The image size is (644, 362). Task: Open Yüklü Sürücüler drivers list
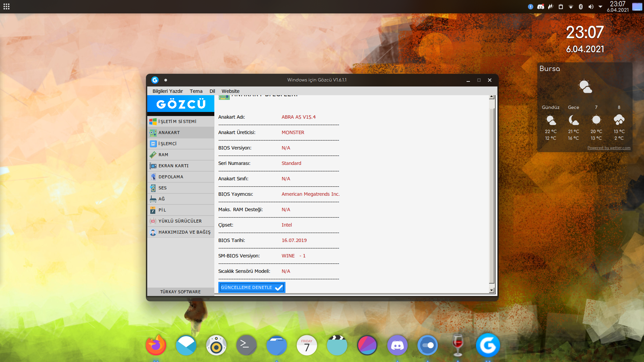(180, 221)
